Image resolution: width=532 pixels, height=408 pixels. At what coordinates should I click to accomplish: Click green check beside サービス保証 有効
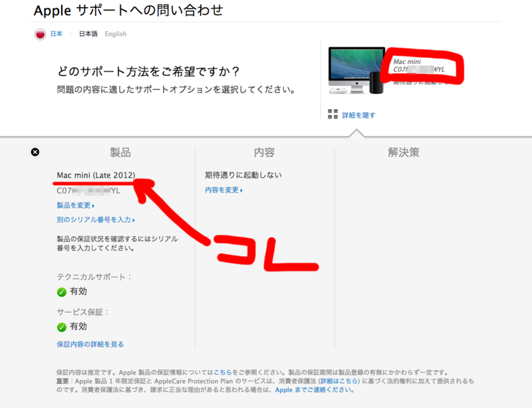pyautogui.click(x=61, y=327)
